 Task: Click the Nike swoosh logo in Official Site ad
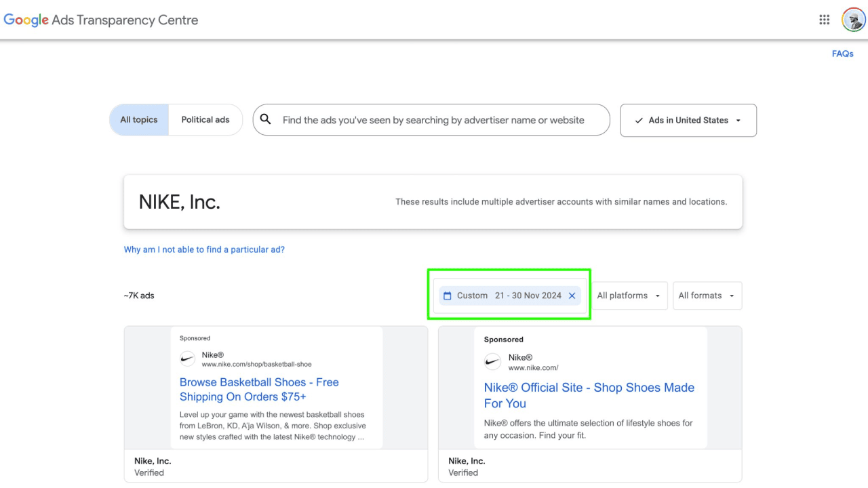(x=492, y=362)
